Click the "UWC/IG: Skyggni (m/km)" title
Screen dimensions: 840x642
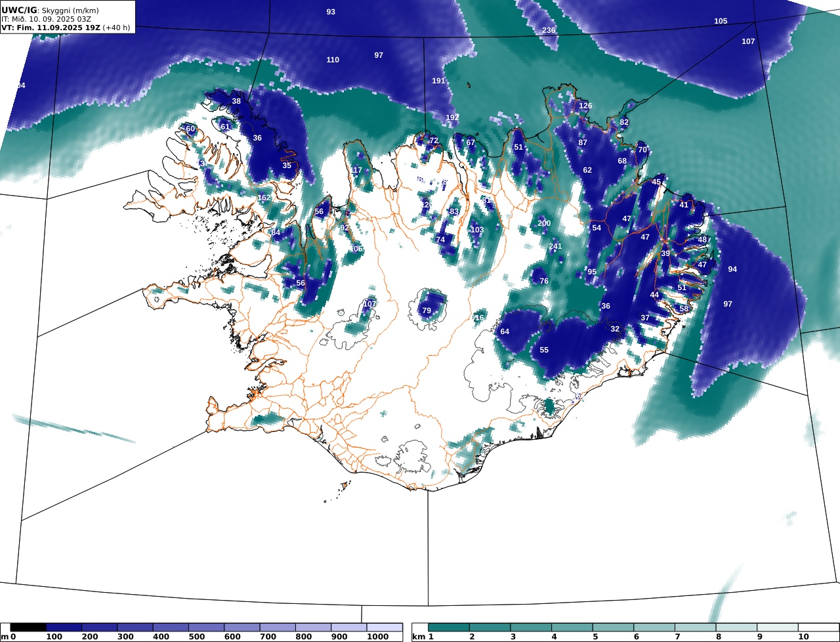[x=50, y=11]
